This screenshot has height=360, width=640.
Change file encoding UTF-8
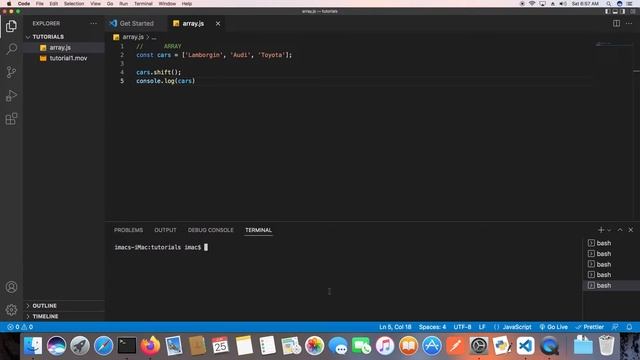(x=462, y=327)
